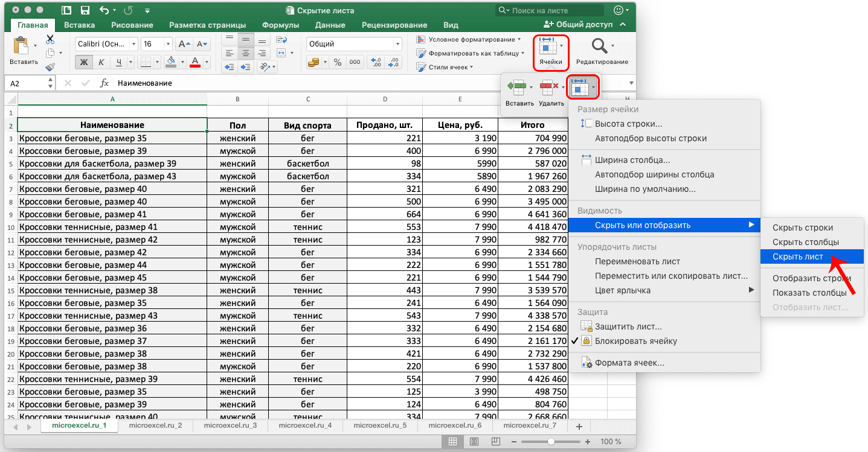Apply thousands separator 000 format
The height and width of the screenshot is (452, 868).
pyautogui.click(x=355, y=62)
